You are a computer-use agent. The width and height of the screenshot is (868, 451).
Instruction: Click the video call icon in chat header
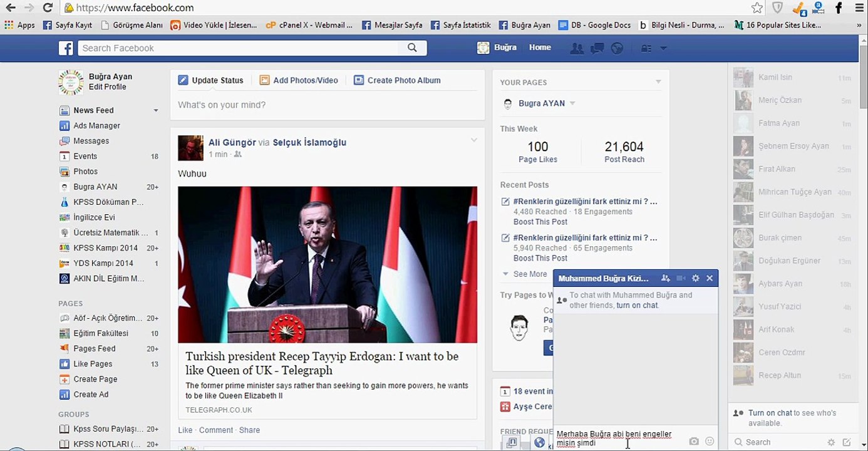pos(681,278)
